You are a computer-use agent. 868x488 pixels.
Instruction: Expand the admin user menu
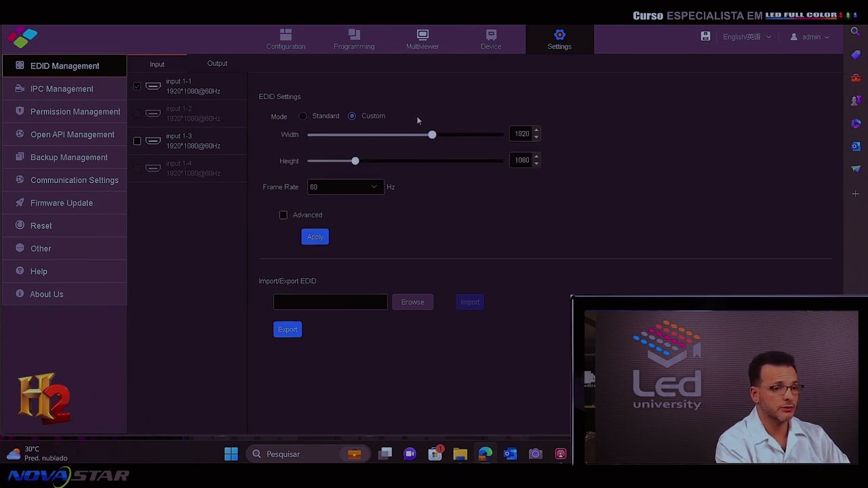coord(810,37)
